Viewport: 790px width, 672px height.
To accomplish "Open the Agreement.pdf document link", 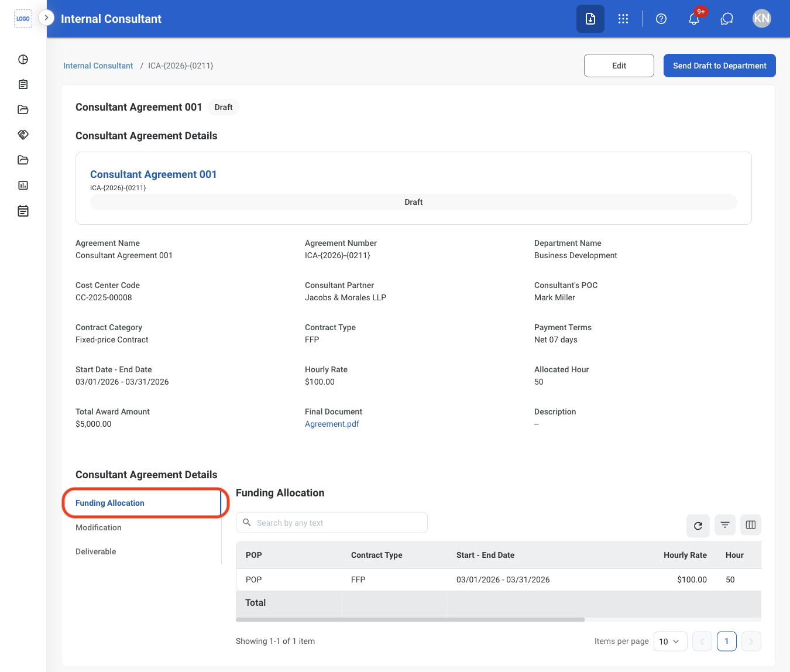I will [332, 424].
